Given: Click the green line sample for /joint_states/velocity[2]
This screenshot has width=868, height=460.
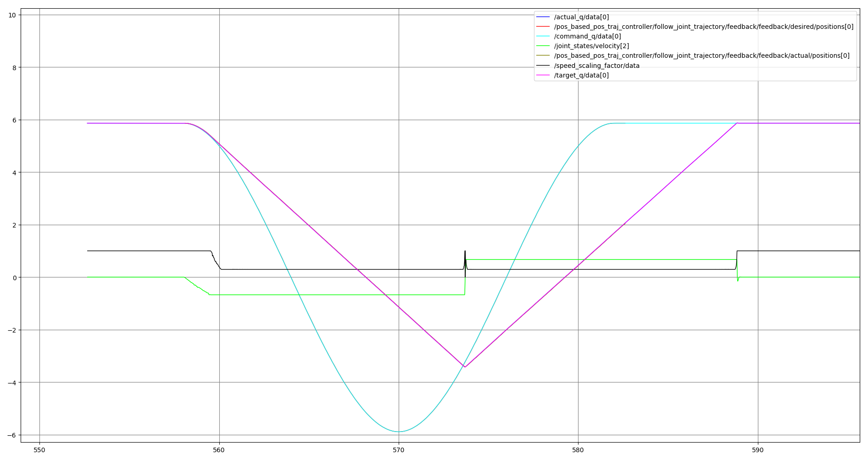Looking at the screenshot, I should [544, 46].
